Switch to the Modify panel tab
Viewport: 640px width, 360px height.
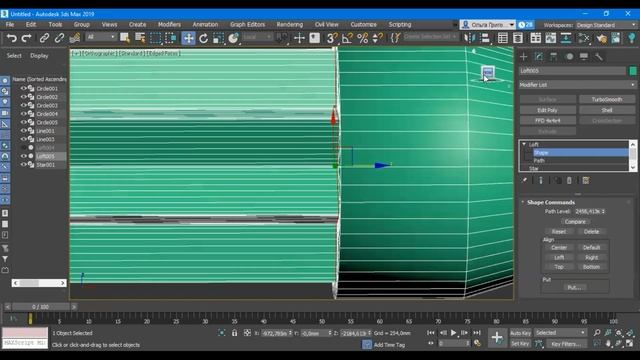(539, 57)
